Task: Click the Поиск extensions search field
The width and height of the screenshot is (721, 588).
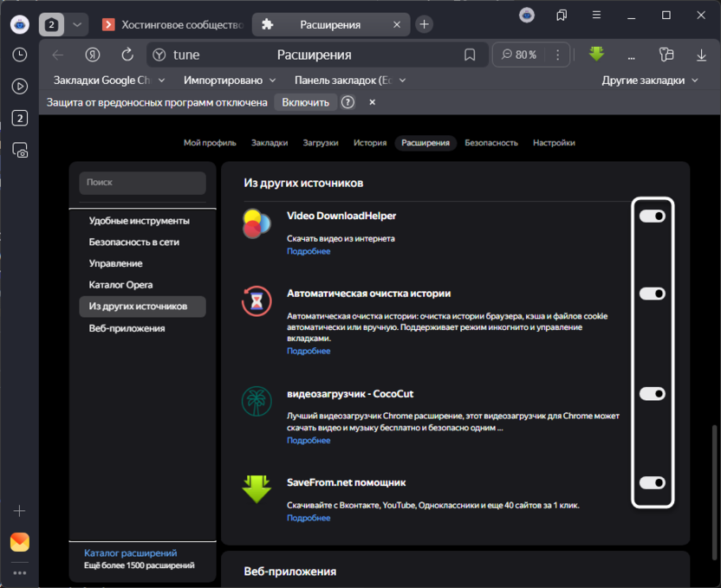Action: pyautogui.click(x=142, y=183)
